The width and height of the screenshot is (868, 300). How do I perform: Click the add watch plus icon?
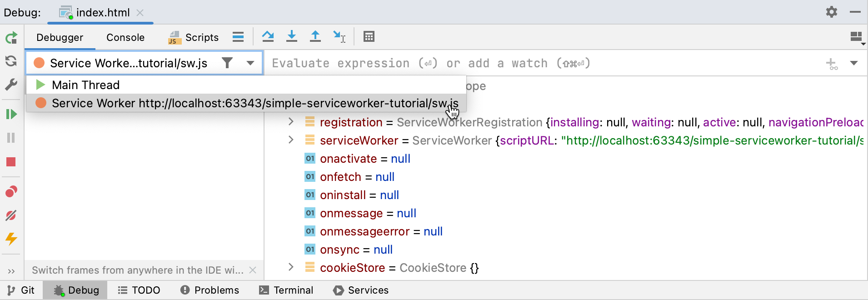[832, 64]
